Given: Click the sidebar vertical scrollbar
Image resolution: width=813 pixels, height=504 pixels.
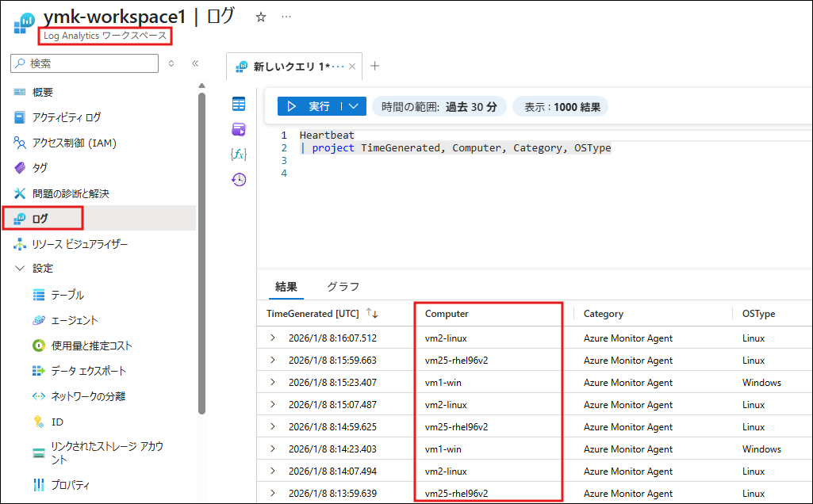Looking at the screenshot, I should pyautogui.click(x=201, y=254).
